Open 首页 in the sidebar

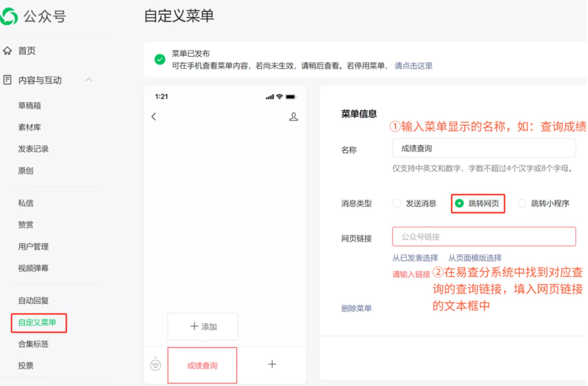[27, 51]
